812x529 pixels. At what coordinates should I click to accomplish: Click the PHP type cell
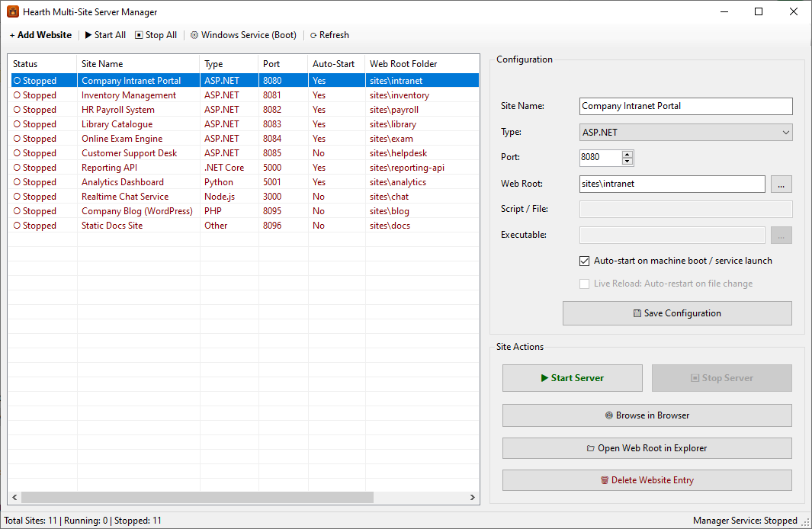tap(213, 210)
